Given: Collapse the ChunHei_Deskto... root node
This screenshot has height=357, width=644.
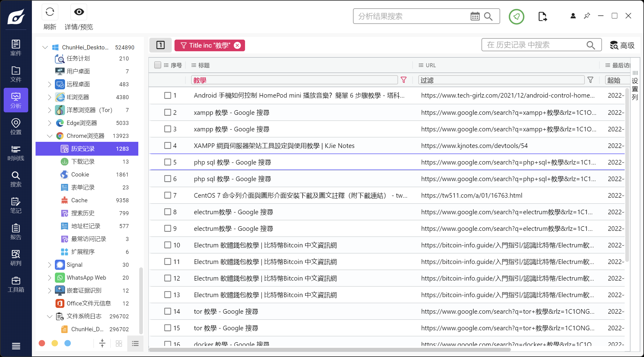Looking at the screenshot, I should (x=45, y=47).
